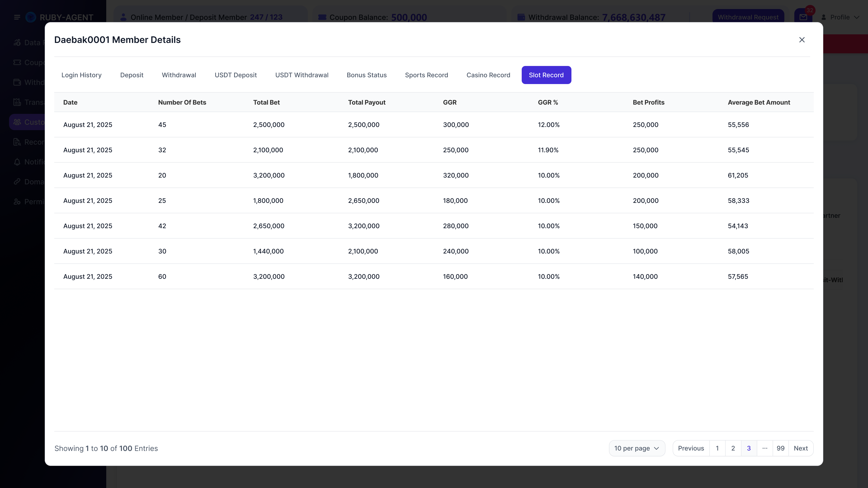The image size is (868, 488).
Task: Click GGR value 240,000
Action: (x=455, y=251)
